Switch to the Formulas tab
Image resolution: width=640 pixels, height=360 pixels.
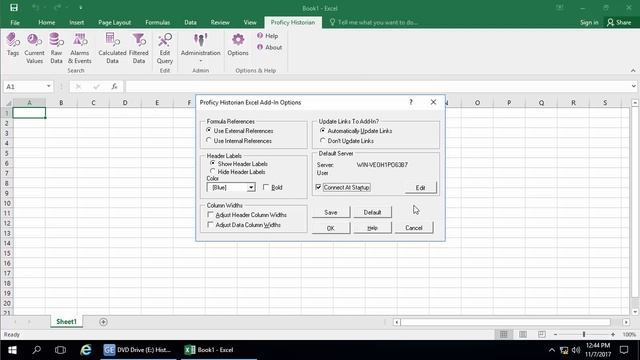158,22
